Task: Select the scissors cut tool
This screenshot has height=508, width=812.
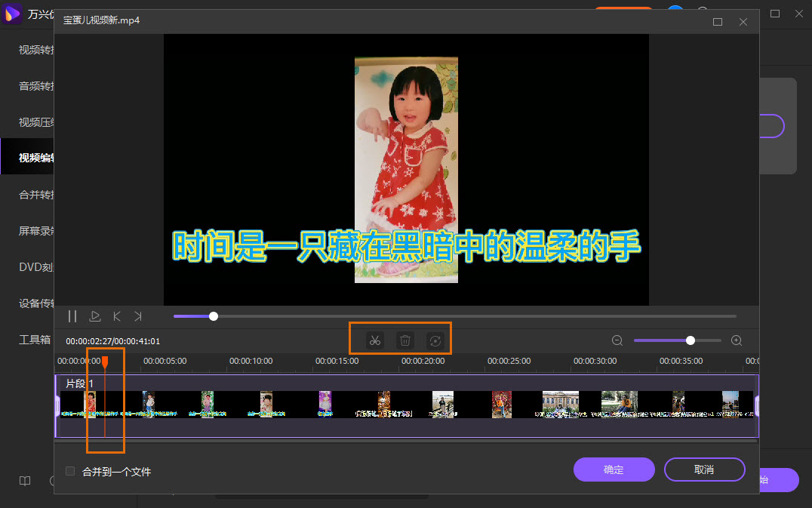Action: coord(374,340)
